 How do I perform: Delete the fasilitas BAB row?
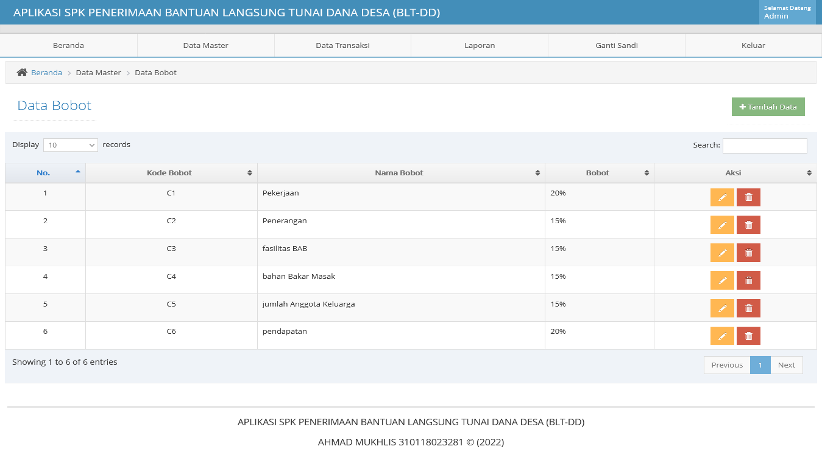pos(748,253)
